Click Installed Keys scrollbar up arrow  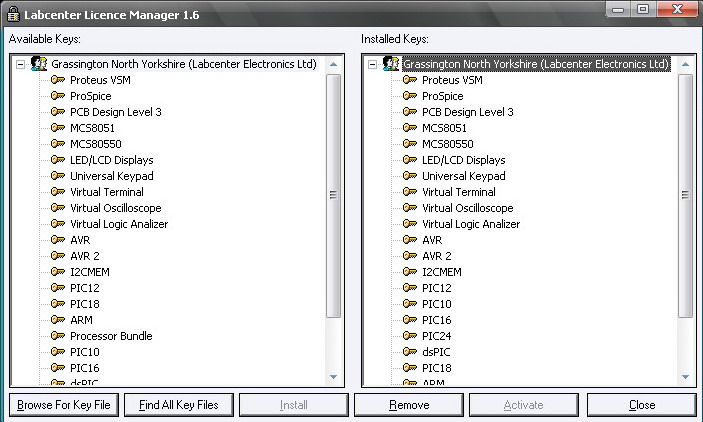[x=685, y=64]
